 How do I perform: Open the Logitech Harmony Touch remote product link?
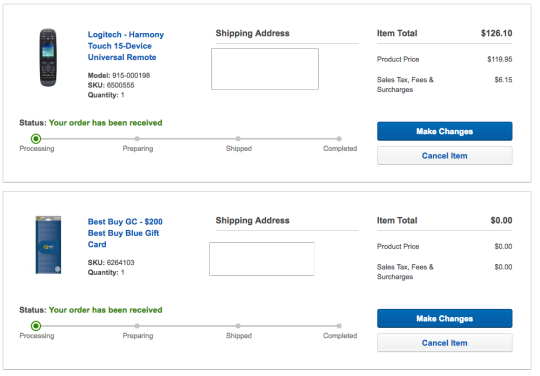click(126, 46)
